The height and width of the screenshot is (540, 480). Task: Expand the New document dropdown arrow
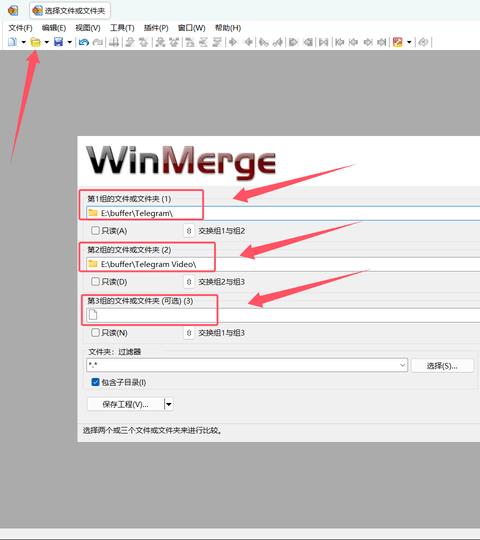[24, 42]
